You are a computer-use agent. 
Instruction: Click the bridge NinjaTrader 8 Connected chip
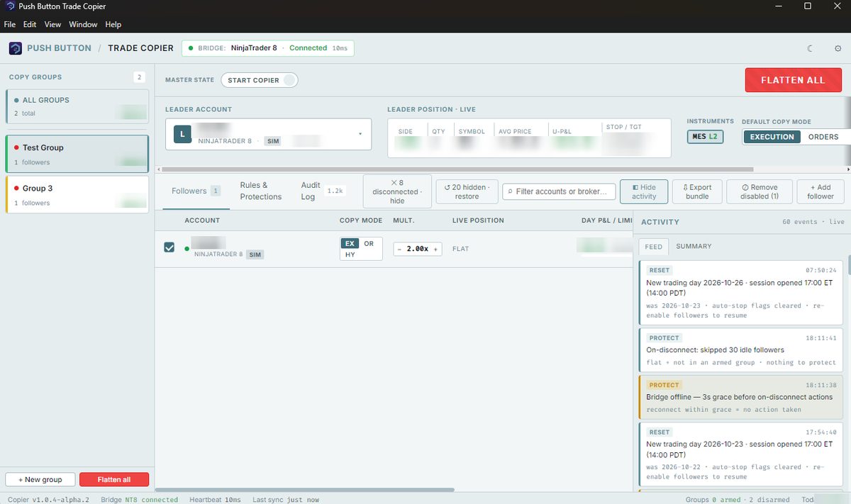pos(268,48)
